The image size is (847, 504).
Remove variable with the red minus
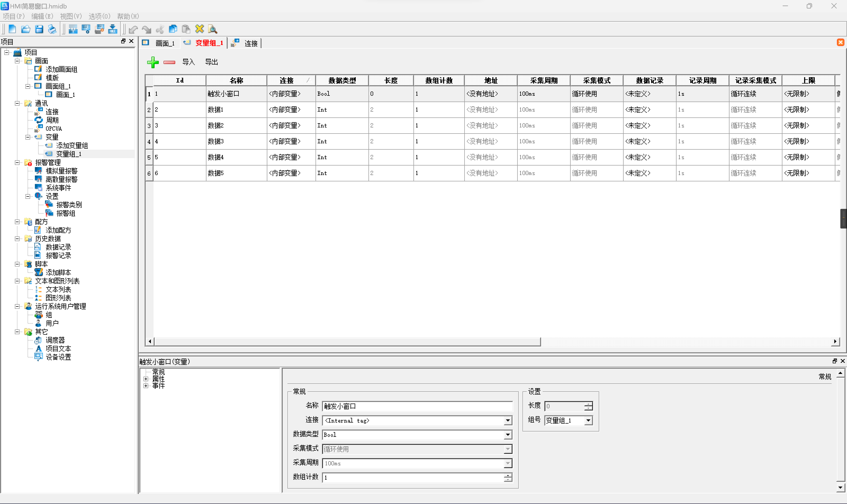click(169, 62)
